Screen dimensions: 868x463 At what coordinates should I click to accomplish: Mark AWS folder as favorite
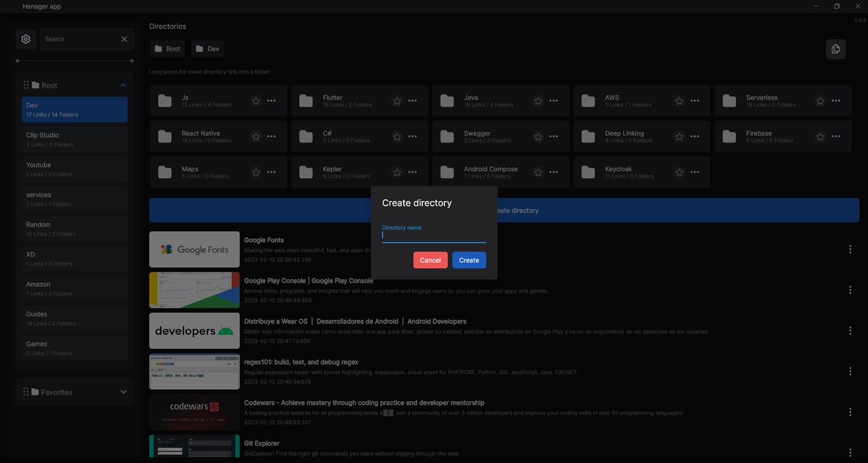point(679,101)
